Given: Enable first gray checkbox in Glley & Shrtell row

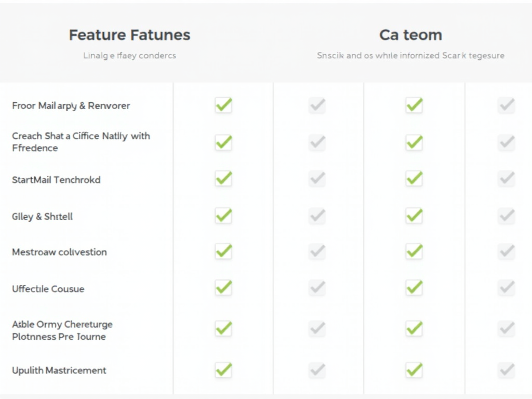Looking at the screenshot, I should [317, 215].
